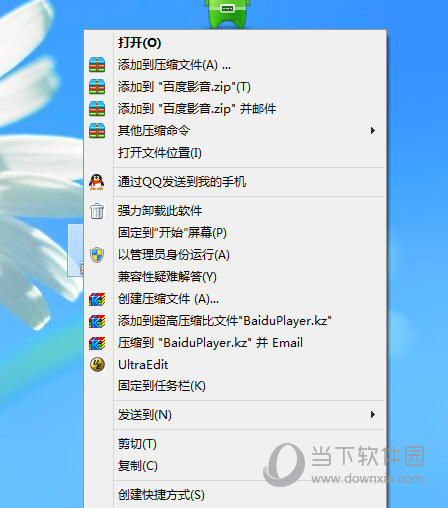Click the QQ penguin icon
Screen dimensions: 448x508
97,182
